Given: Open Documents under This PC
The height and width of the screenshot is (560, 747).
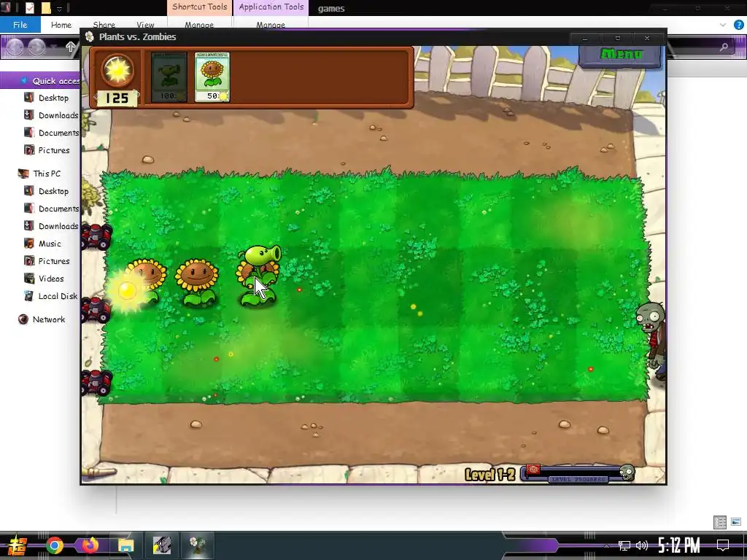Looking at the screenshot, I should 58,209.
